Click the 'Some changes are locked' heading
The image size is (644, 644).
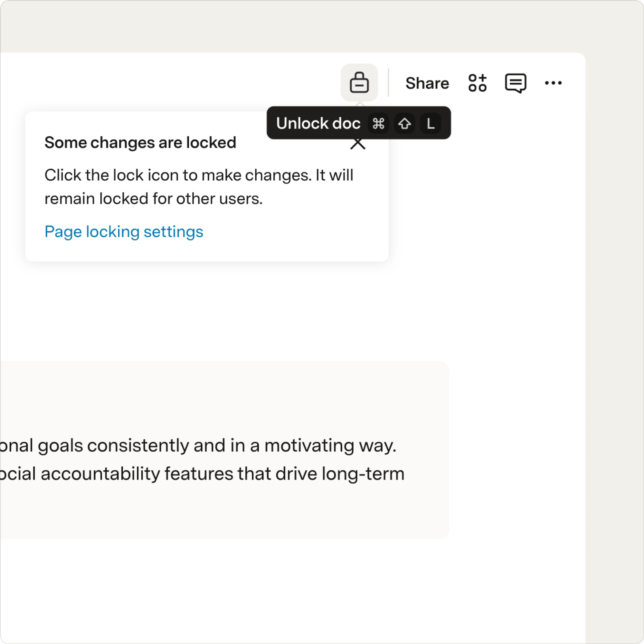[x=140, y=143]
